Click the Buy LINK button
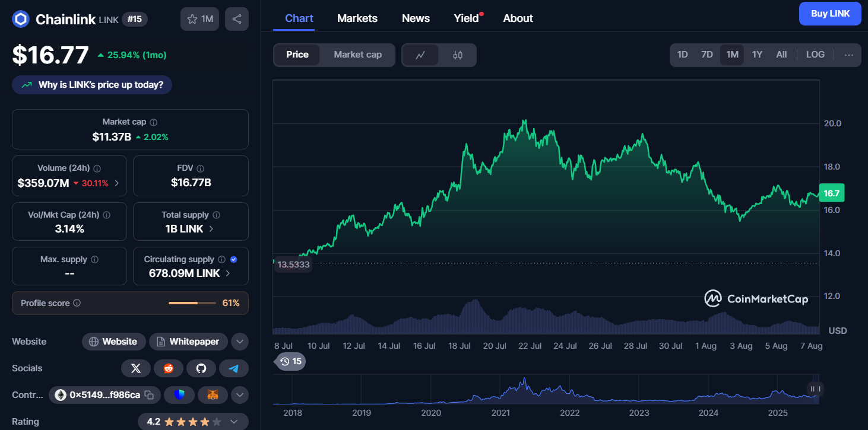 [829, 14]
